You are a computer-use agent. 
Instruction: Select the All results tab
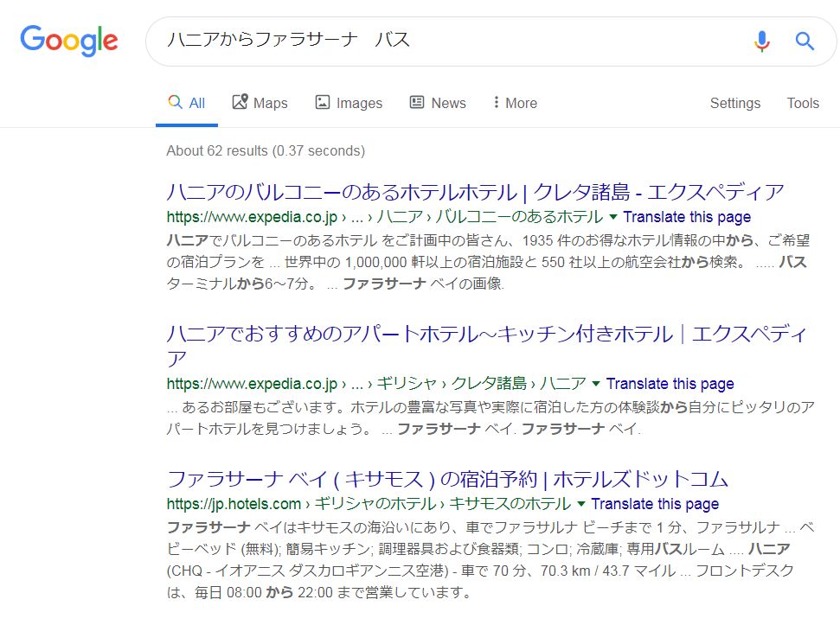[187, 103]
